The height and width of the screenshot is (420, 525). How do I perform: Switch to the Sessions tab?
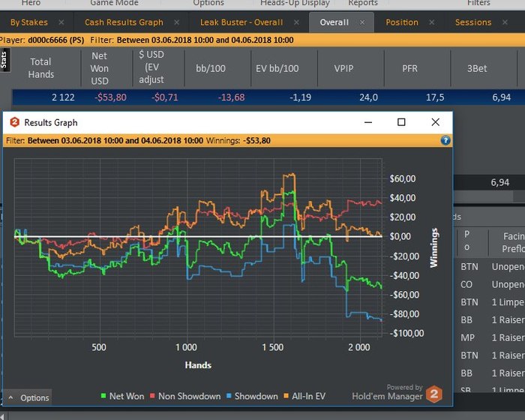[x=473, y=22]
